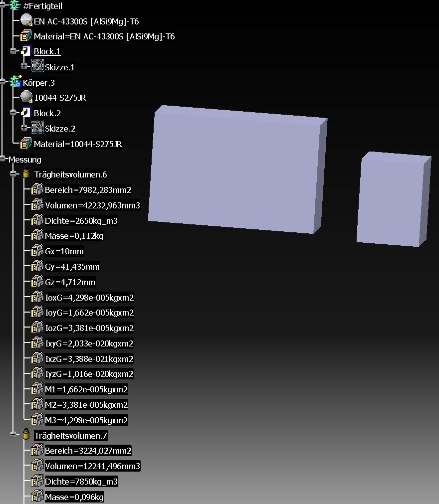Select the Trägheitsvolumen.7 weight icon

26,435
